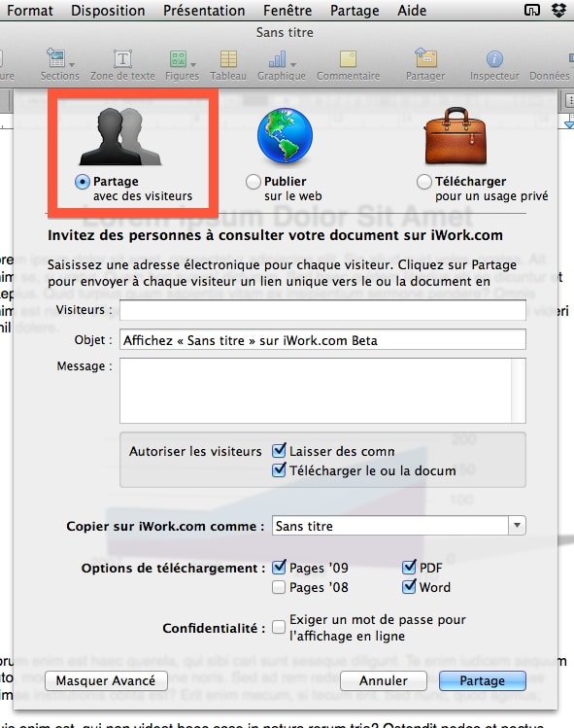The width and height of the screenshot is (574, 728).
Task: Click 'Invitez des personnes à consulter' heading
Action: coord(275,235)
